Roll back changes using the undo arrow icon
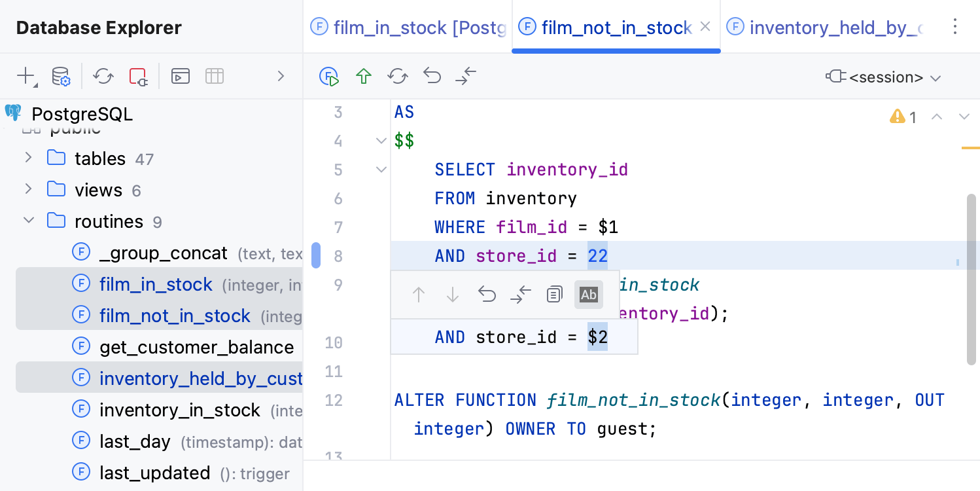Viewport: 980px width, 491px height. [431, 76]
